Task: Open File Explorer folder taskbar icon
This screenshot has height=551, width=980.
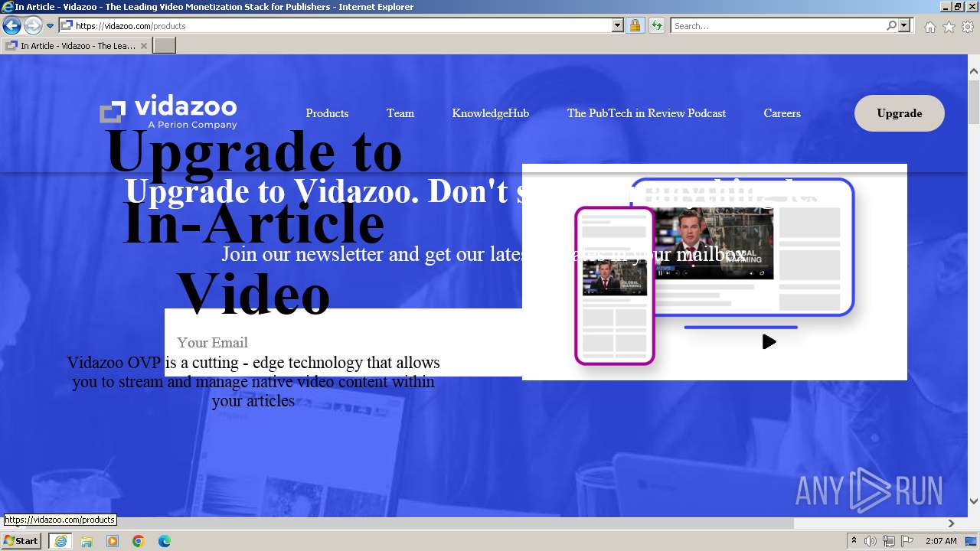Action: pos(87,541)
